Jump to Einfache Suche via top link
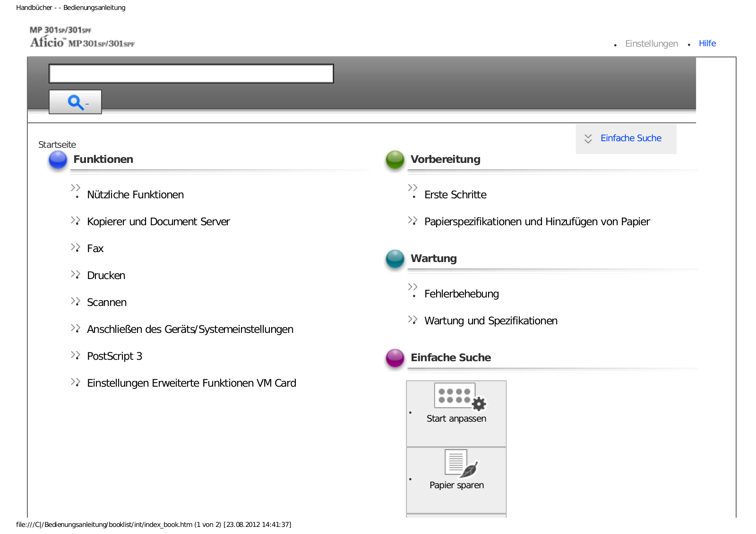 (631, 138)
